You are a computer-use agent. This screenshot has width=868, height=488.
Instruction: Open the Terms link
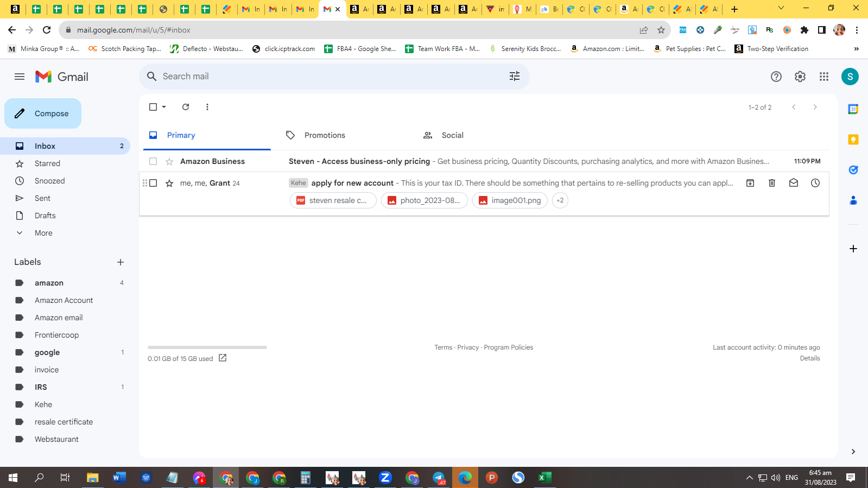click(443, 347)
